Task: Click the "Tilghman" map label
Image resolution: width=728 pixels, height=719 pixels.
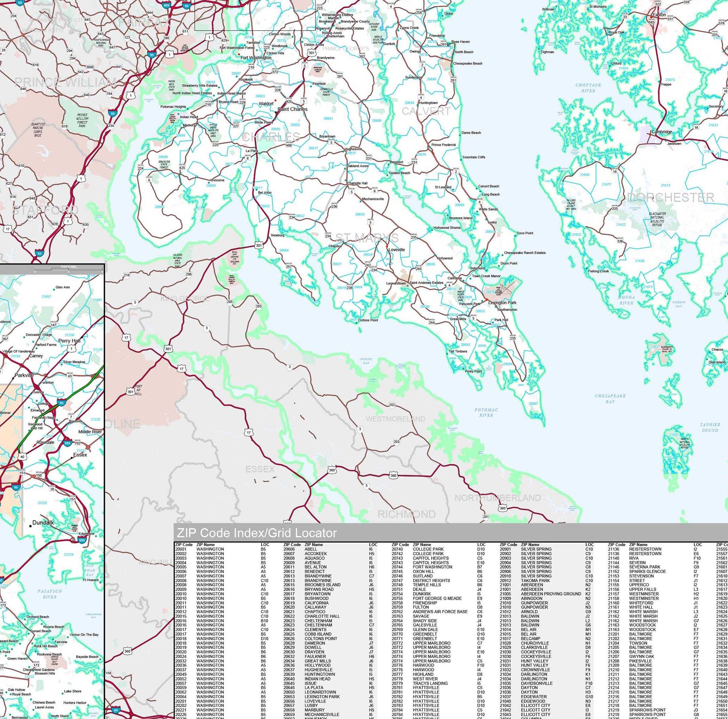Action: 547,52
